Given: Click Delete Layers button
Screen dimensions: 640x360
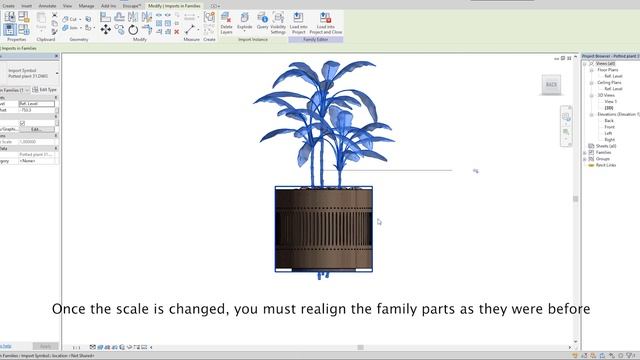Looking at the screenshot, I should pyautogui.click(x=226, y=23).
